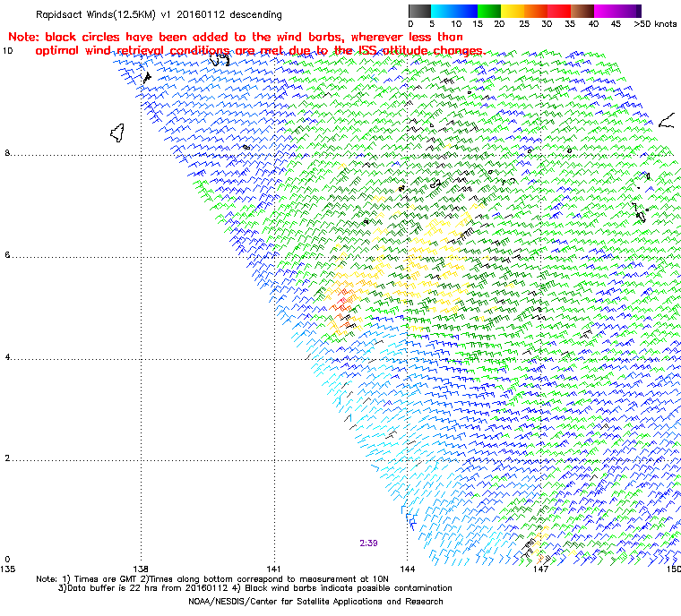Viewport: 681px width, 616px height.
Task: Click the red wind barb cluster of strongest winds
Action: 342,301
